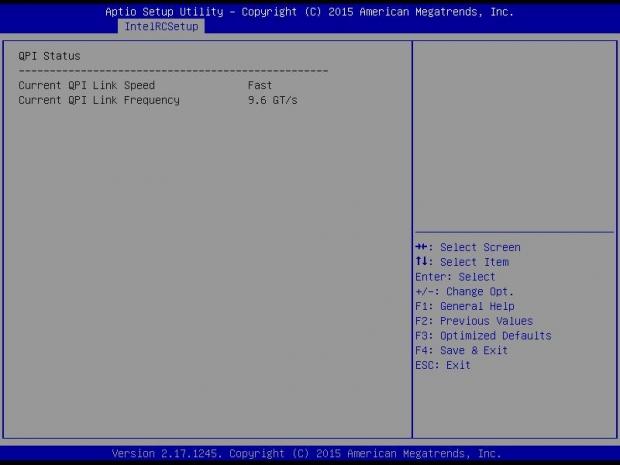Click the Select Screen help line

pos(468,248)
